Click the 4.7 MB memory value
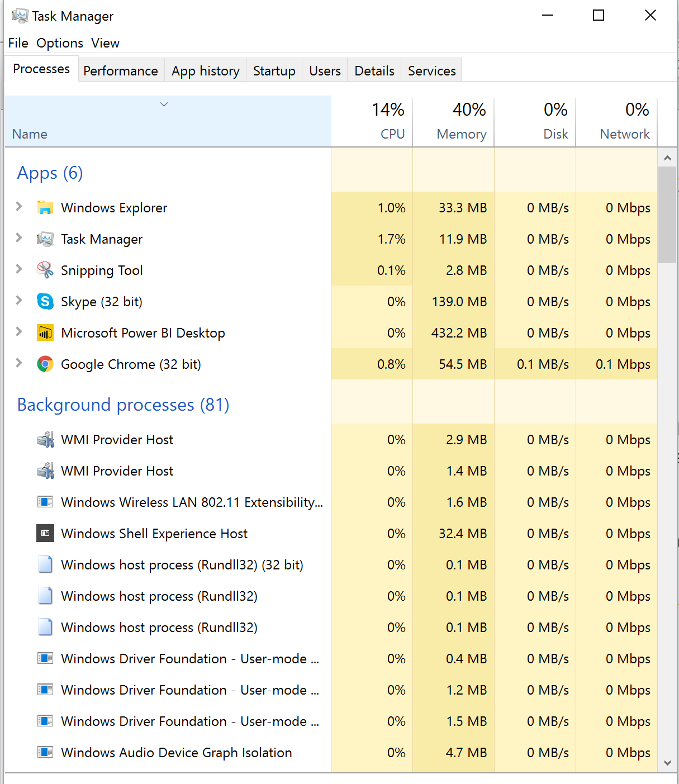679x784 pixels. tap(466, 753)
